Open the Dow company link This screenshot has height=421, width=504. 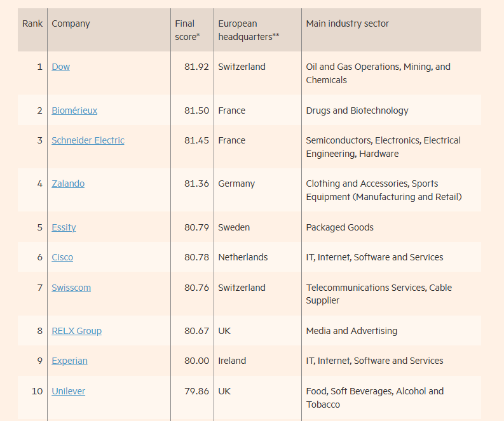tap(61, 67)
